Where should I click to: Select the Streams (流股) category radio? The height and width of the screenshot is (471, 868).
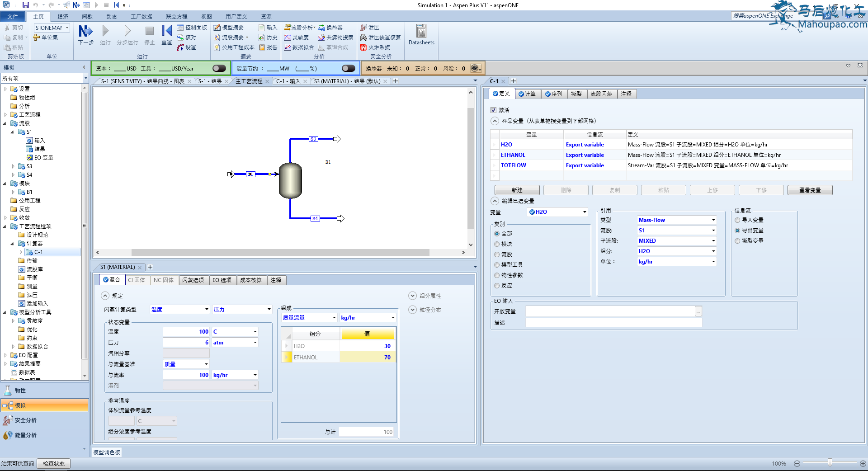(497, 254)
